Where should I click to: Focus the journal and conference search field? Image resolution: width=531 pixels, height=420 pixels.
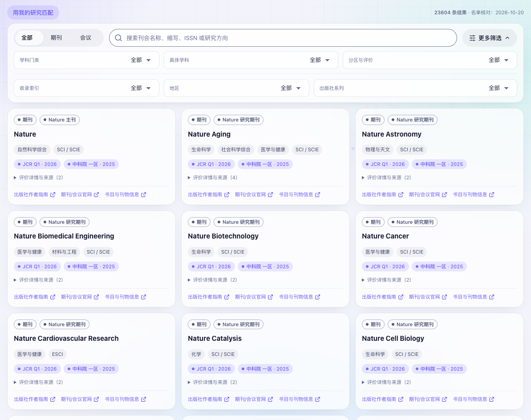pos(283,38)
